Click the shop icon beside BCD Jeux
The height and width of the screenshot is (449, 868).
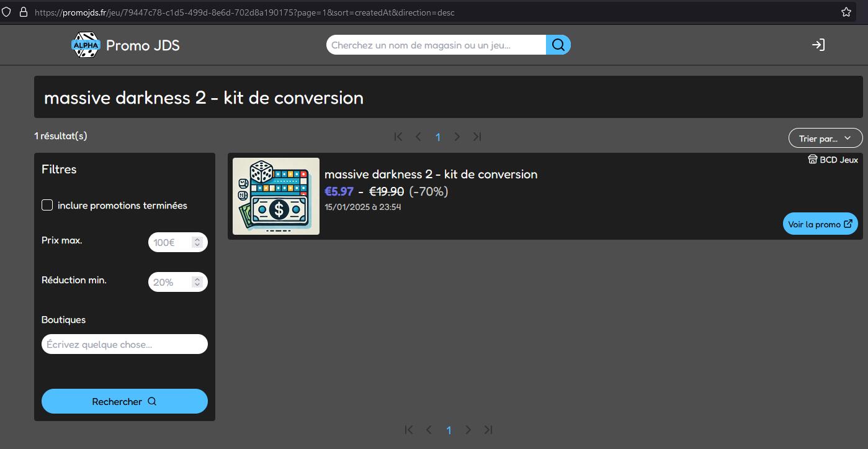pos(813,160)
